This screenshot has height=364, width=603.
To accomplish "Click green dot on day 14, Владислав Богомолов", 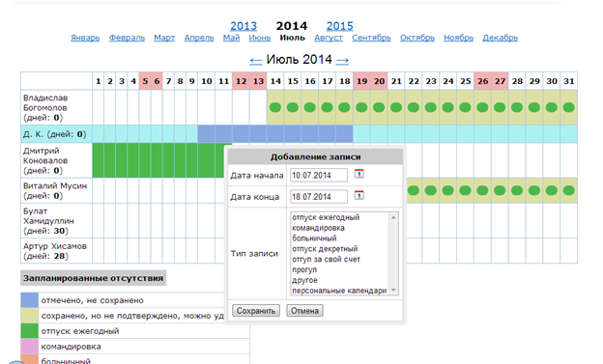I will (275, 107).
